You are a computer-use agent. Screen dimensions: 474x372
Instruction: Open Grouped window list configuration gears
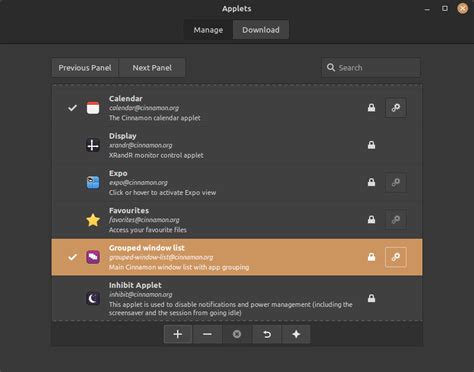tap(396, 257)
